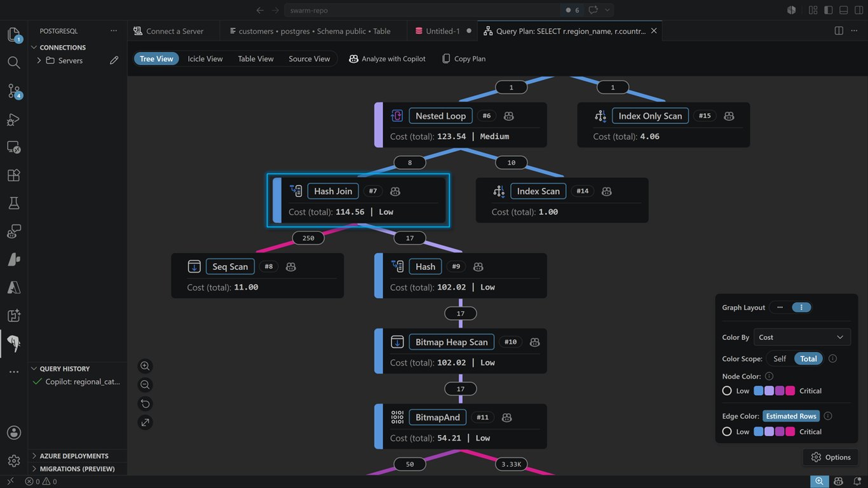Viewport: 868px width, 488px height.
Task: Set Color Scope to Self
Action: 780,358
